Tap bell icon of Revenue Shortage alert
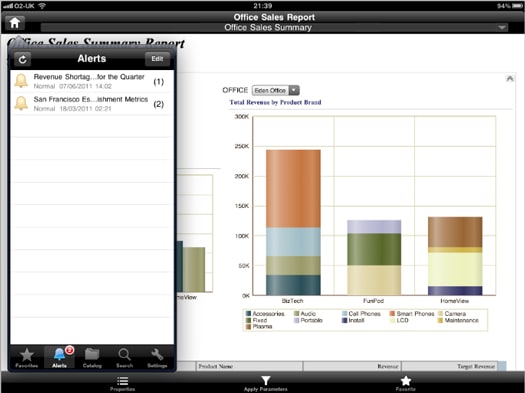Image resolution: width=525 pixels, height=393 pixels. point(21,81)
